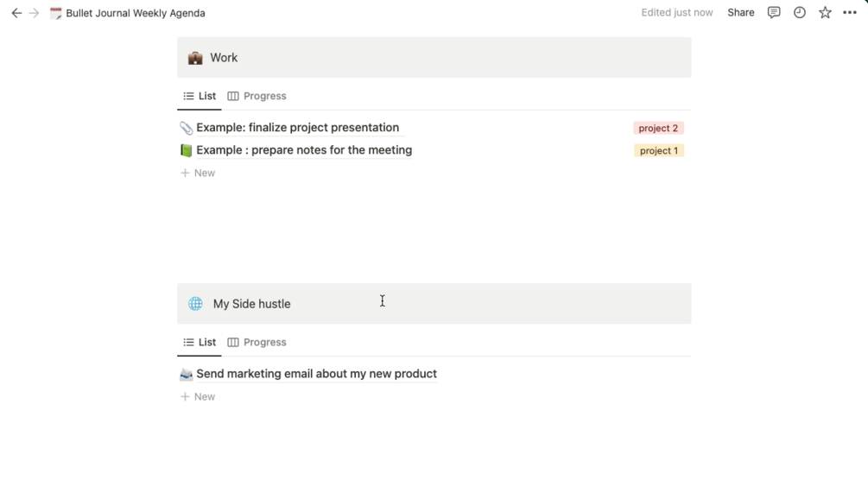The image size is (868, 499).
Task: Click the back navigation arrow
Action: [x=16, y=13]
